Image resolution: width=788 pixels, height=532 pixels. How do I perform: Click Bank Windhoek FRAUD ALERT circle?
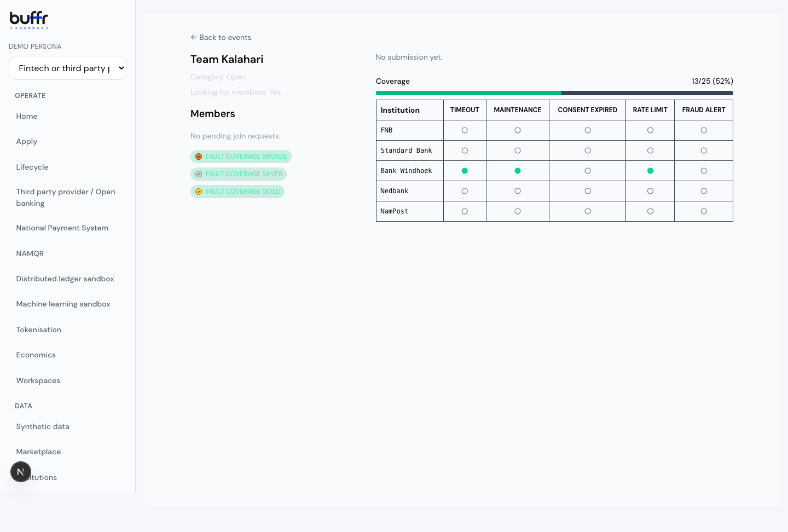[704, 171]
